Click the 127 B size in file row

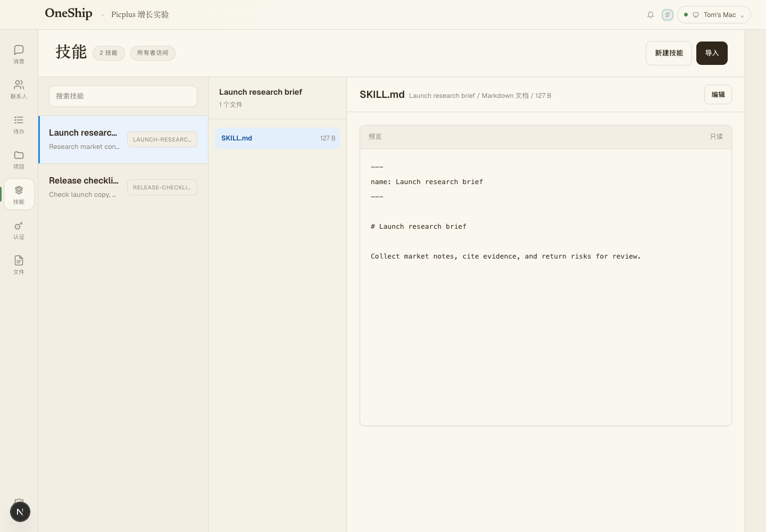coord(328,138)
